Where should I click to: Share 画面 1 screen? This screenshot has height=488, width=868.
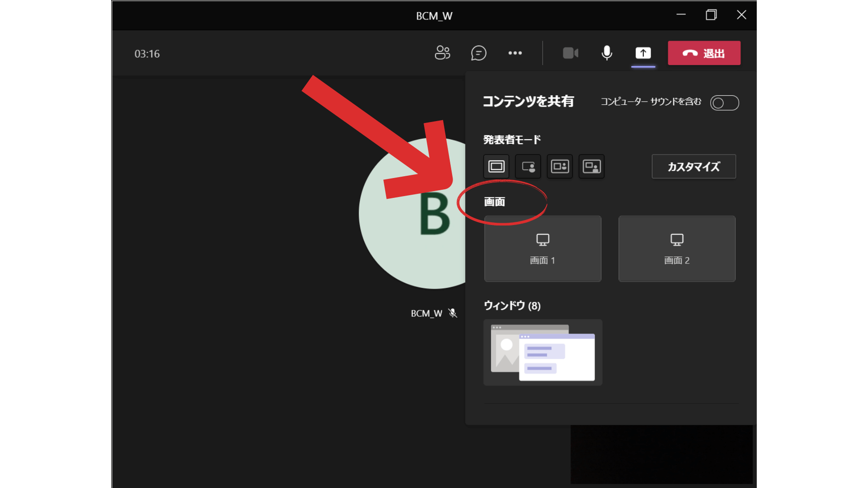click(542, 249)
